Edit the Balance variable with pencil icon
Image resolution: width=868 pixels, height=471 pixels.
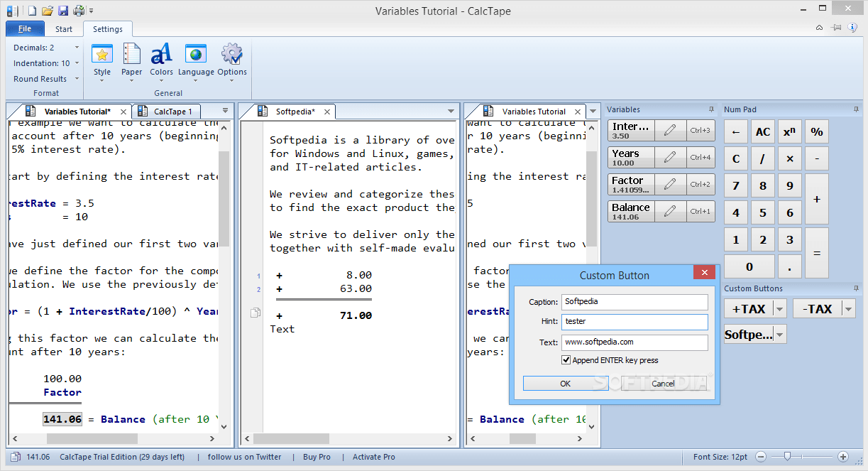click(x=670, y=212)
